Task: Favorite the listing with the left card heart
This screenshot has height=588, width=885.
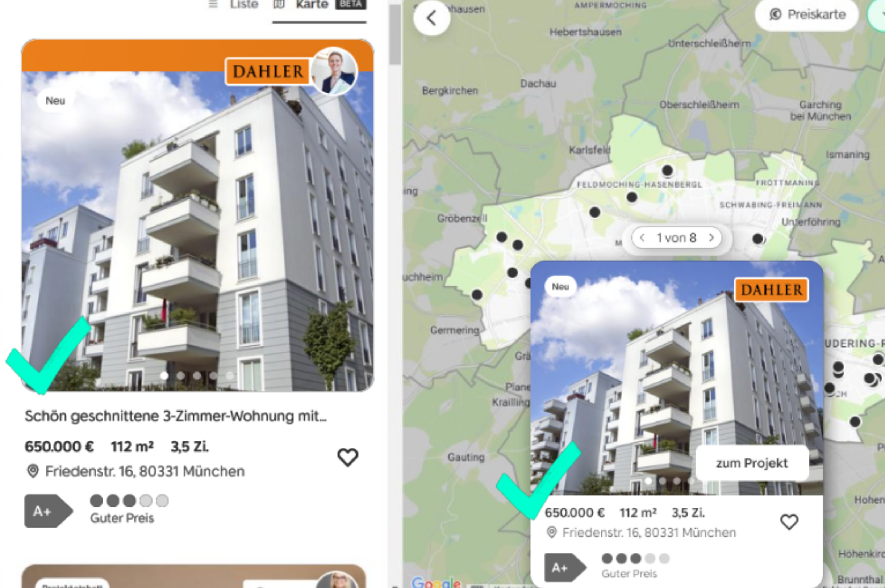Action: point(348,457)
